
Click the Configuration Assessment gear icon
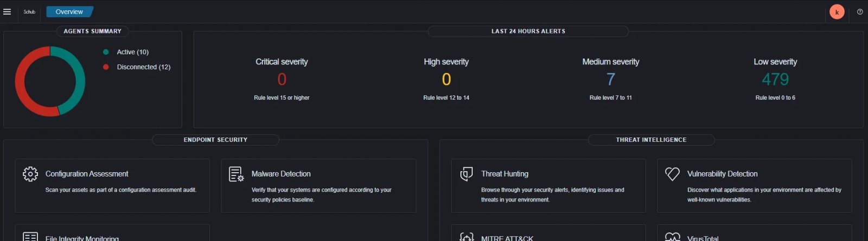[x=30, y=174]
